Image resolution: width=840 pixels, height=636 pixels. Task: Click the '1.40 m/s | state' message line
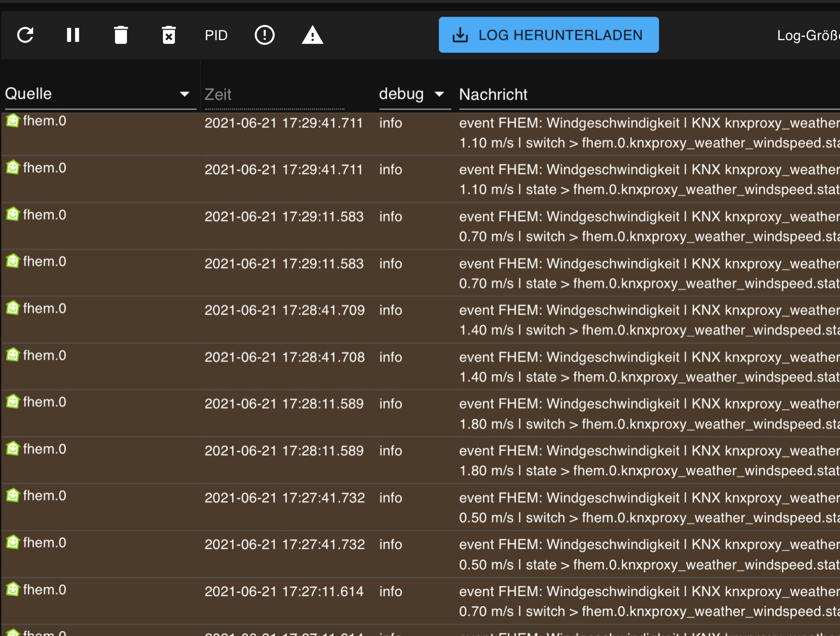click(x=649, y=377)
